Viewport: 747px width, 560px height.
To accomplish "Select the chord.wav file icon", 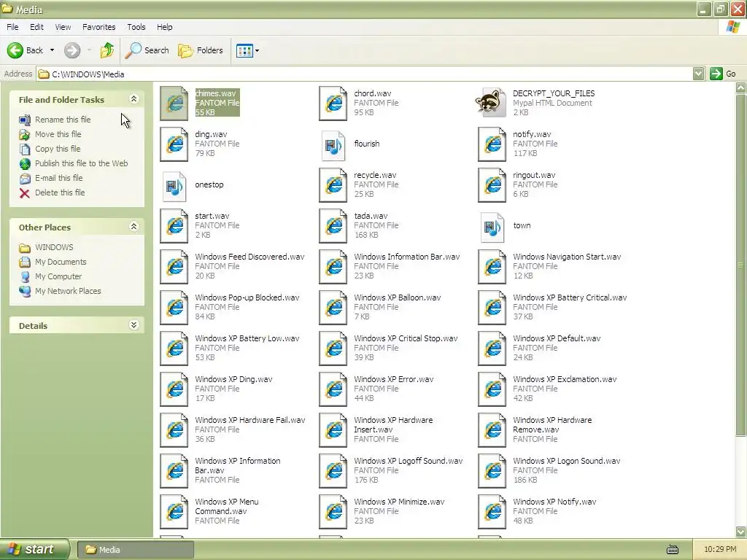I will coord(333,103).
